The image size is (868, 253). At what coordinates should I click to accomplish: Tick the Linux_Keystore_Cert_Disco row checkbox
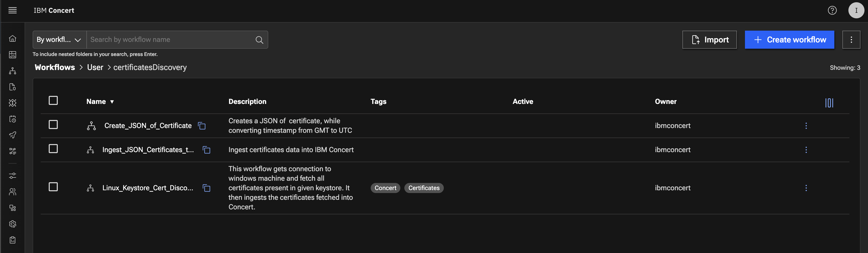pos(53,187)
